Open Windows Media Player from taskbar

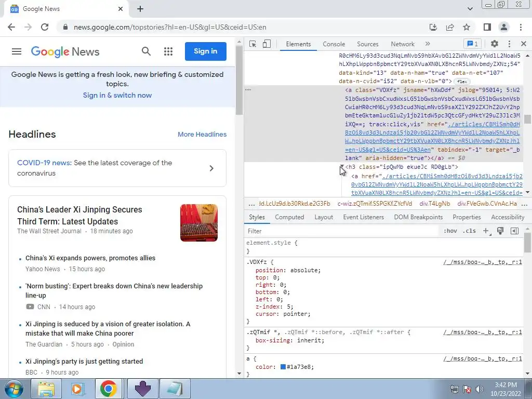coord(77,389)
